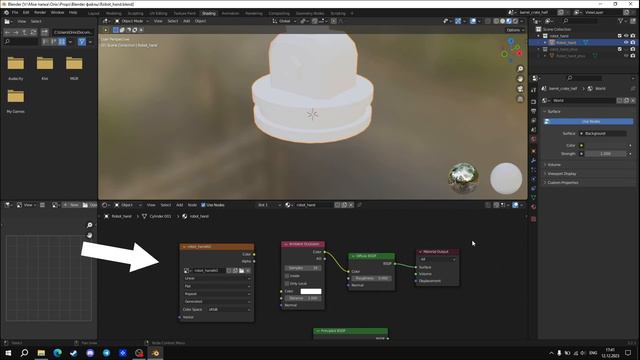Switch to the Shading workspace tab
This screenshot has width=640, height=360.
tap(209, 13)
